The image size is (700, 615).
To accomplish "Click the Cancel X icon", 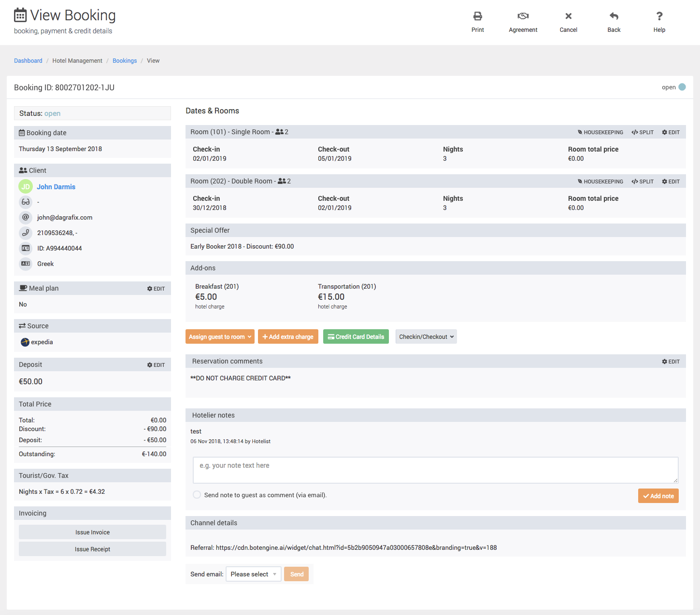I will click(568, 16).
